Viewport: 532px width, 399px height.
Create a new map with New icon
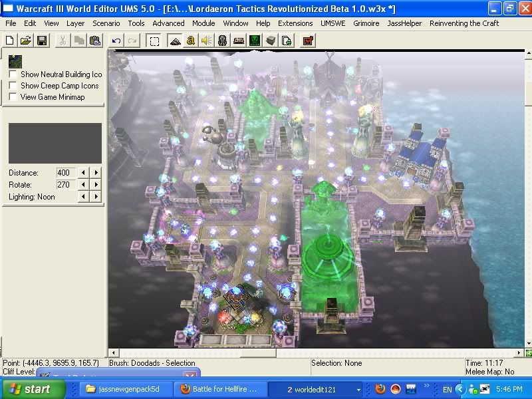(x=10, y=41)
